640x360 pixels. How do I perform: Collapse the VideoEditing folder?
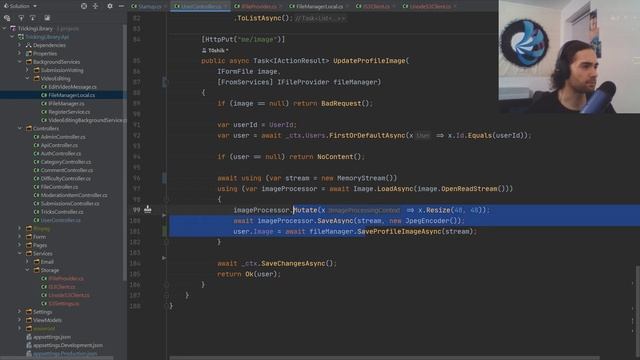pos(27,78)
